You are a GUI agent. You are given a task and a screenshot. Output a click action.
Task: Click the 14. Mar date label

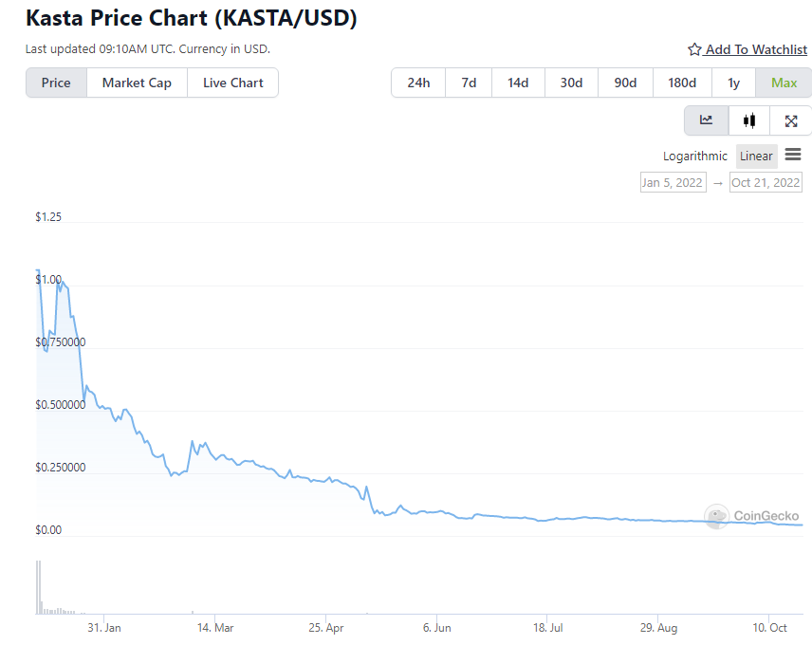pyautogui.click(x=215, y=628)
